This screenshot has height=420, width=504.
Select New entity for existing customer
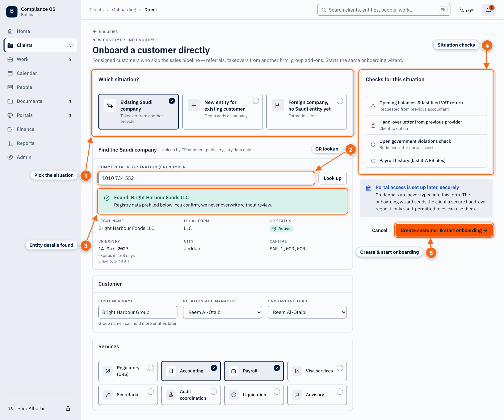tap(222, 112)
